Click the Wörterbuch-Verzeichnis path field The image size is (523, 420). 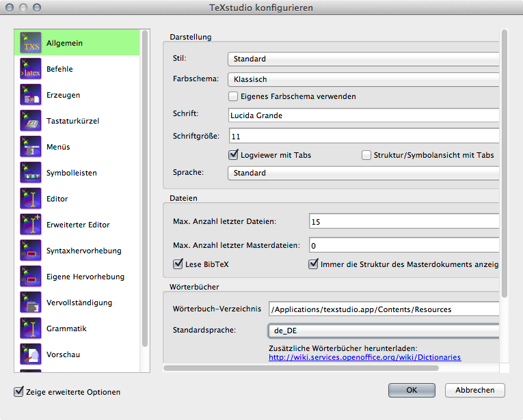(384, 309)
